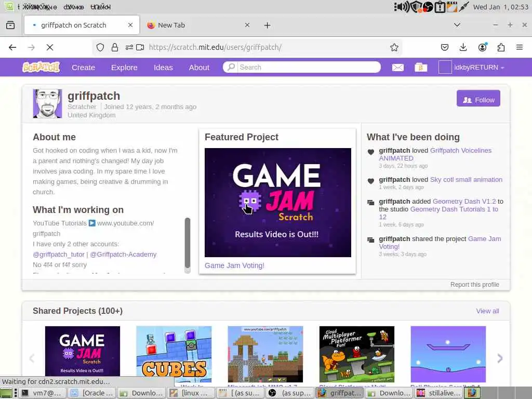The width and height of the screenshot is (532, 399).
Task: Open the Geometry Dash Tutorials 1 to 12 studio
Action: 438,212
